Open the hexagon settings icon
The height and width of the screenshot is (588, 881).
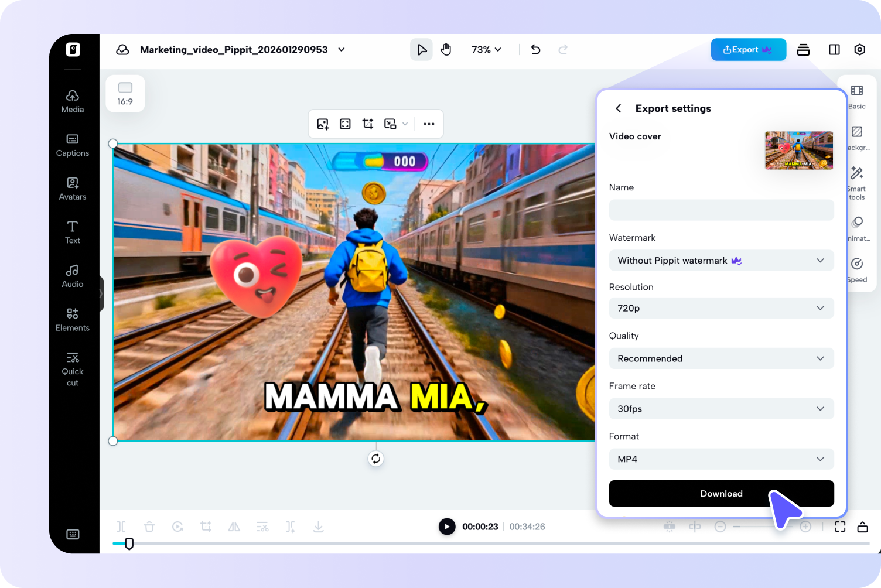click(x=859, y=50)
